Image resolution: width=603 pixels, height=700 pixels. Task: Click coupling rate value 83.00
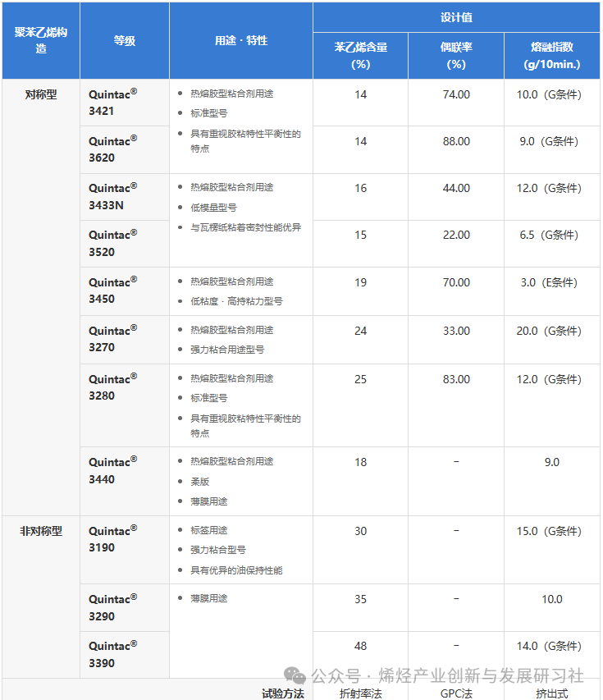tap(456, 379)
